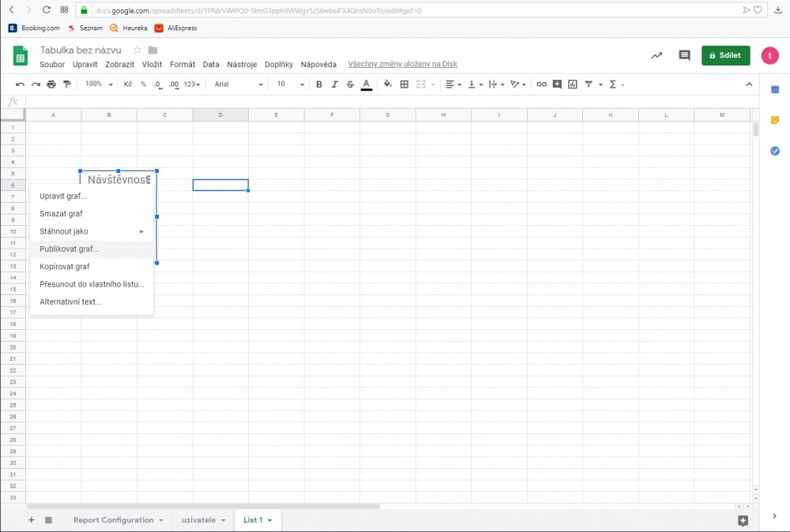Open the fill color paint bucket

387,84
